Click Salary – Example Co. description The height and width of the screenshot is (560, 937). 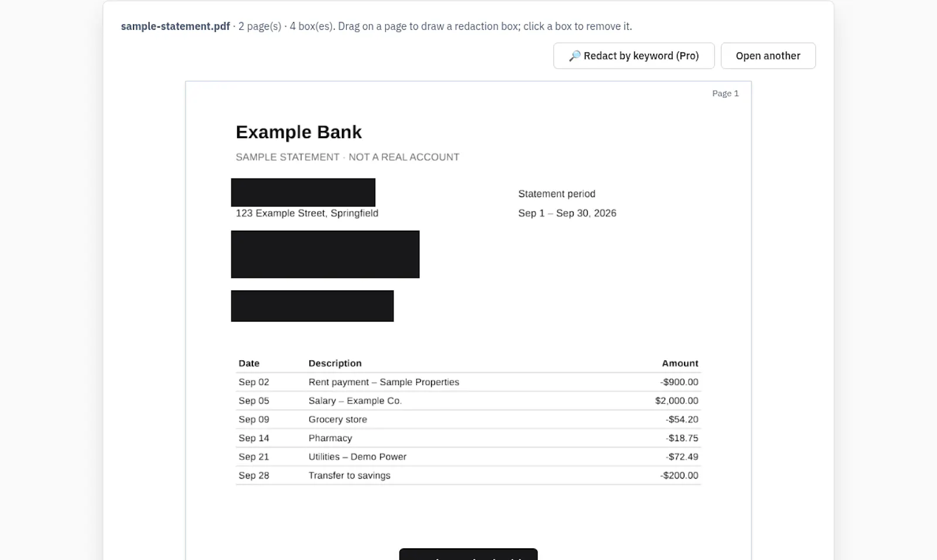click(355, 401)
